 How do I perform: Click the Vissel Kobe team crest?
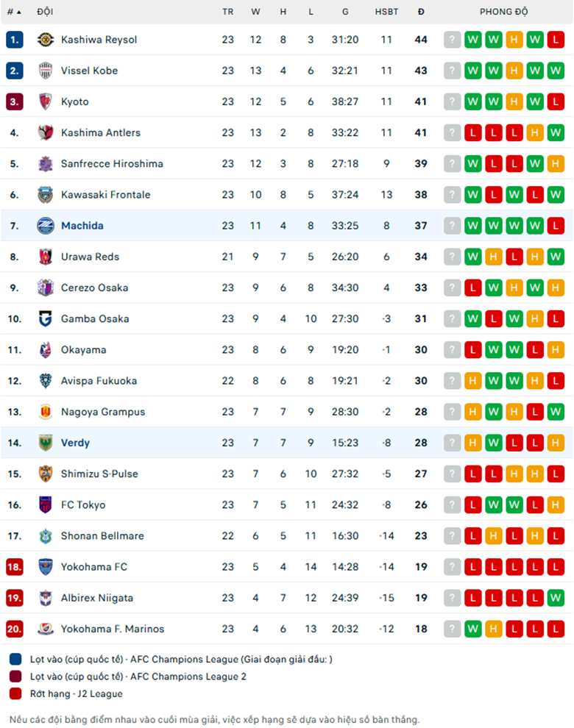45,71
